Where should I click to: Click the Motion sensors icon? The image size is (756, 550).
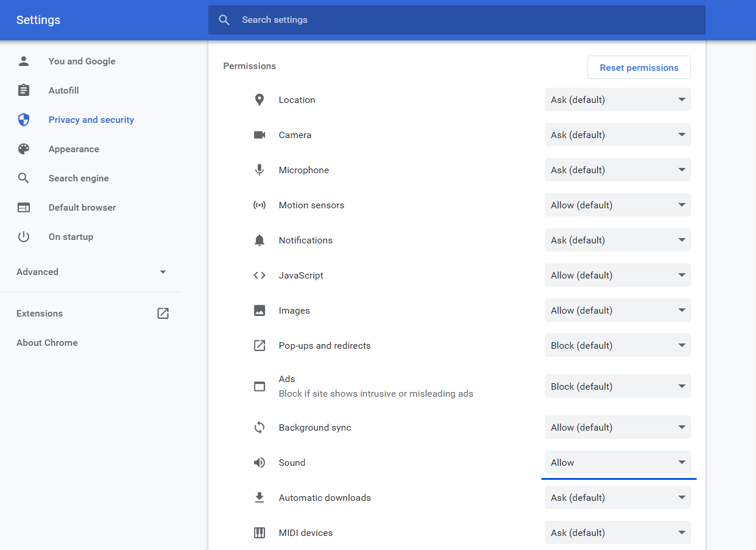coord(259,205)
